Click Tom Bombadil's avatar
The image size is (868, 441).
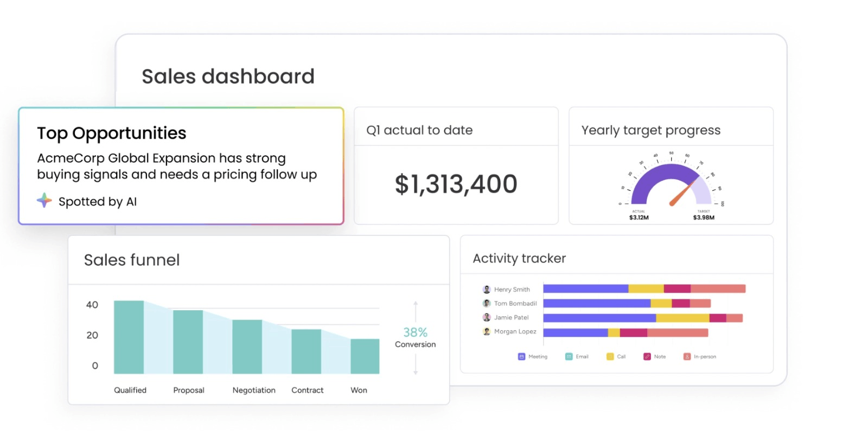click(487, 303)
